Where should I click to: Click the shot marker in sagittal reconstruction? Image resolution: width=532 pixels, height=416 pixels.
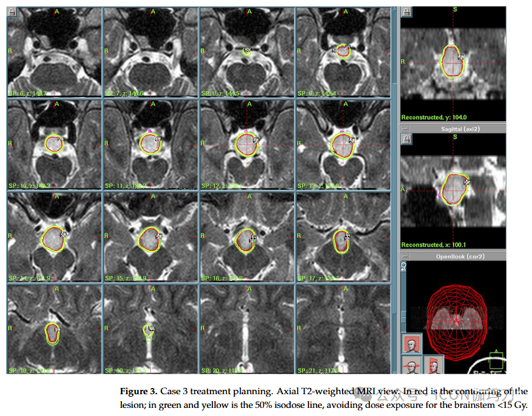pos(466,182)
